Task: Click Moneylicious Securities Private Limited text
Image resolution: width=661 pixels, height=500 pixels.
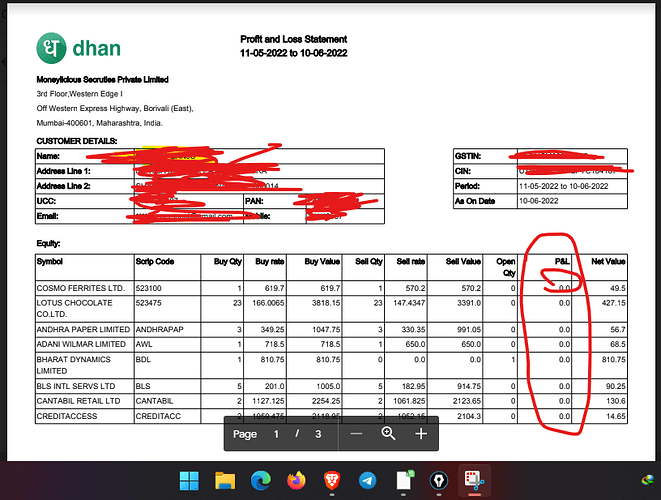Action: pyautogui.click(x=102, y=80)
